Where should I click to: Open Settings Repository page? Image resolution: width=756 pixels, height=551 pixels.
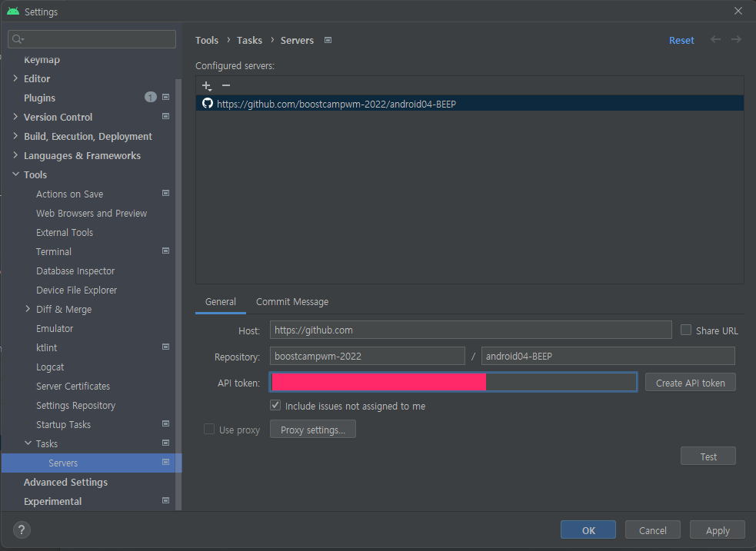pyautogui.click(x=75, y=405)
